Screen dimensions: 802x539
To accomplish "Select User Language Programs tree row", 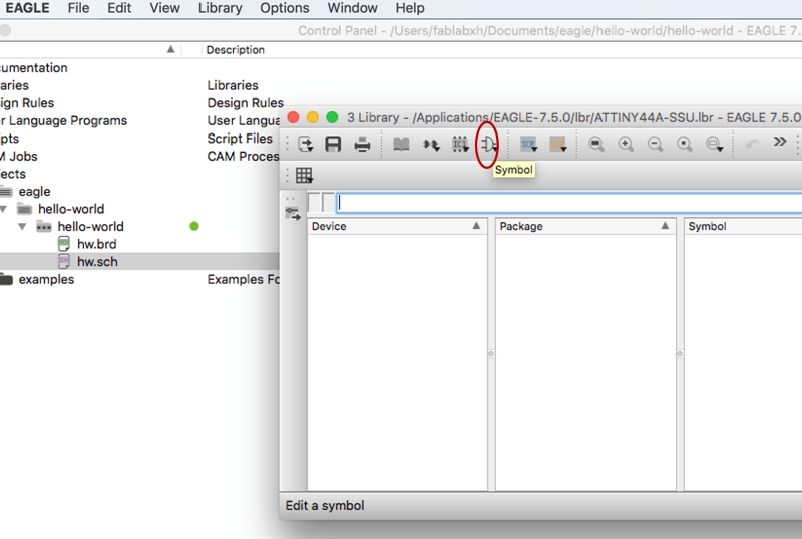I will (63, 120).
